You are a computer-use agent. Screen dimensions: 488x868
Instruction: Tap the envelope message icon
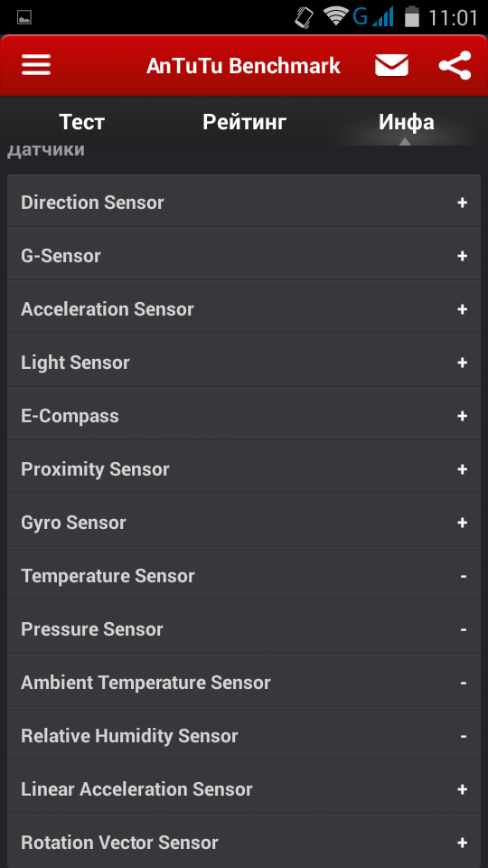391,65
